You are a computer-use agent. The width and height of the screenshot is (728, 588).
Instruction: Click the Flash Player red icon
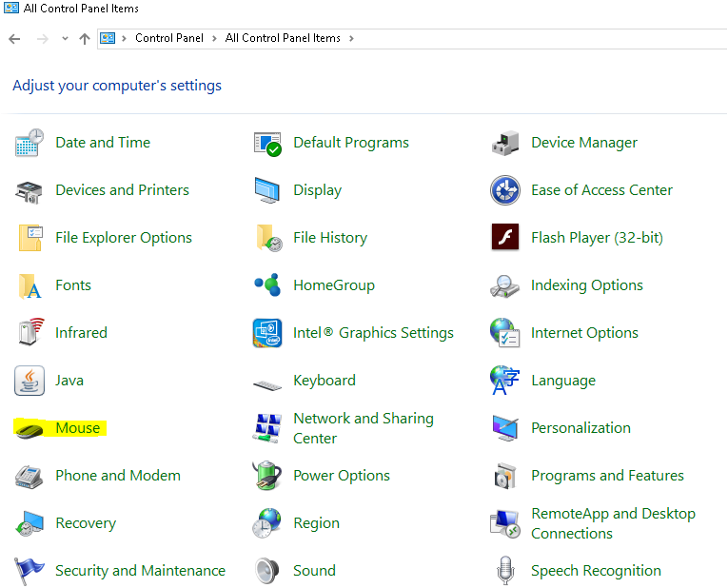(x=504, y=238)
